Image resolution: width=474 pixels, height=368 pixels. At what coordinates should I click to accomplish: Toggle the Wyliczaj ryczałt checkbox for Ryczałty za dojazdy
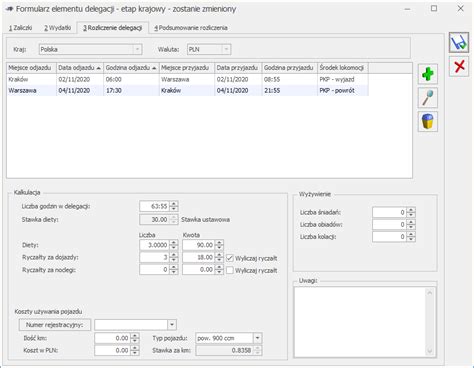230,258
